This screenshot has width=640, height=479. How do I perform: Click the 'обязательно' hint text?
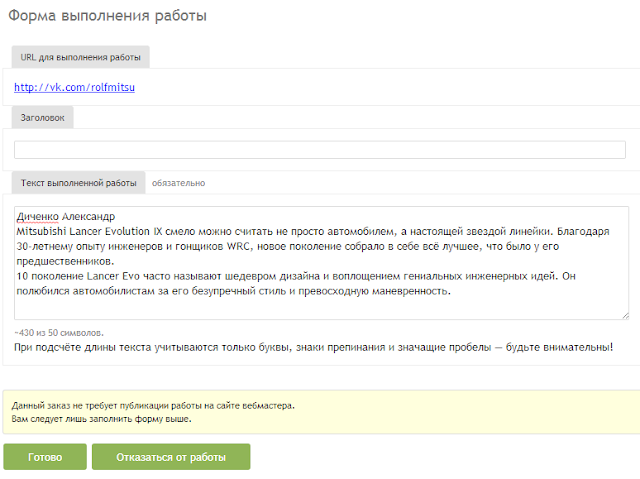[x=178, y=183]
